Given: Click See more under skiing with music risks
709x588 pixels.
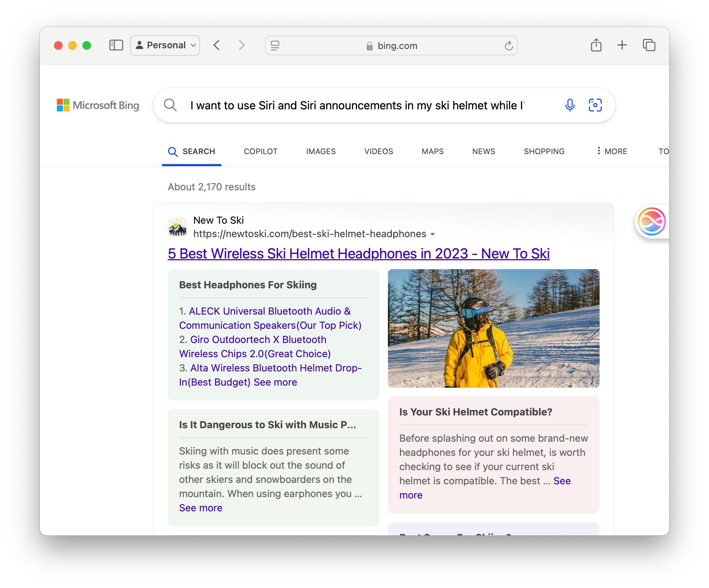Looking at the screenshot, I should click(201, 508).
